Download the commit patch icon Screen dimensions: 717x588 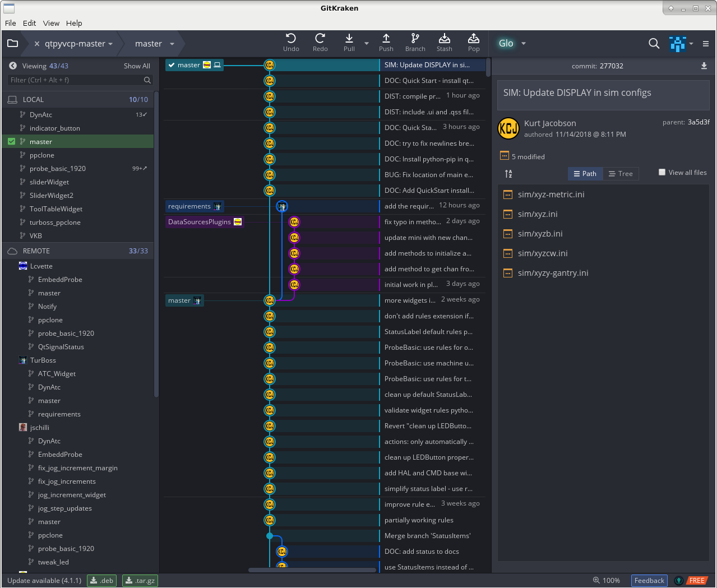[704, 66]
